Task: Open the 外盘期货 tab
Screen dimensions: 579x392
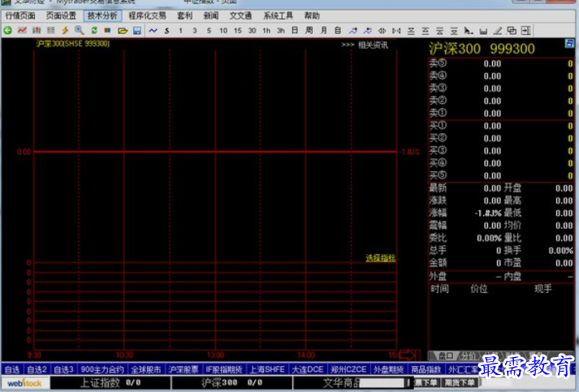Action: pos(388,369)
